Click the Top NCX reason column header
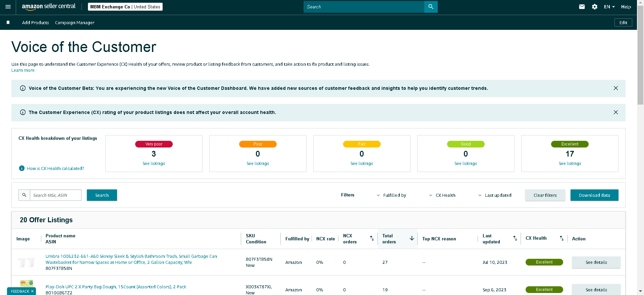The image size is (644, 295). click(x=439, y=239)
